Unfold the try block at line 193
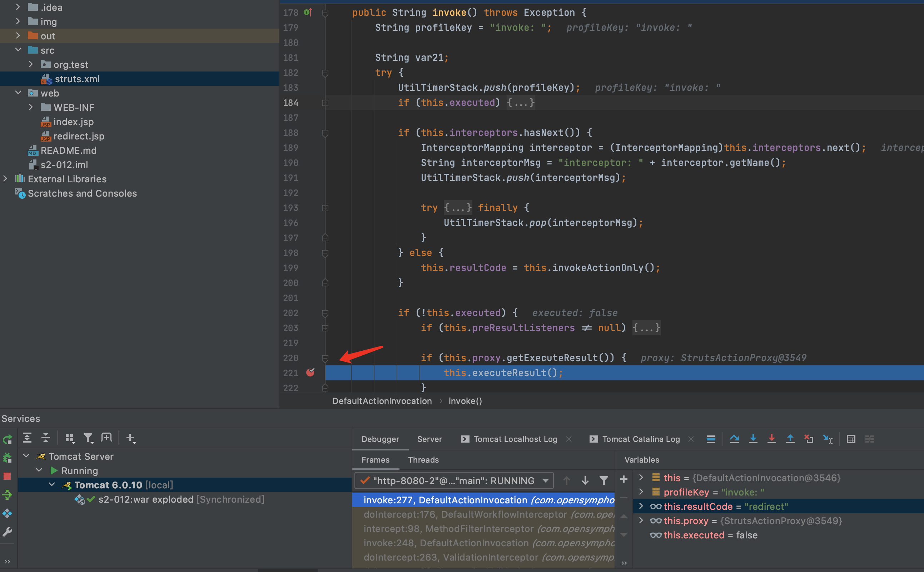 [325, 208]
